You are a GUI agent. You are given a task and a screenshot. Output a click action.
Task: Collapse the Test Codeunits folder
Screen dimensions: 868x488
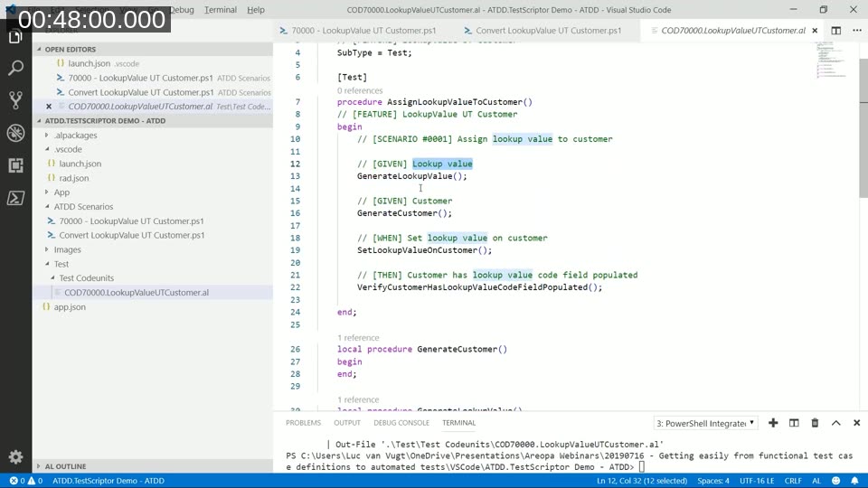[x=52, y=277]
